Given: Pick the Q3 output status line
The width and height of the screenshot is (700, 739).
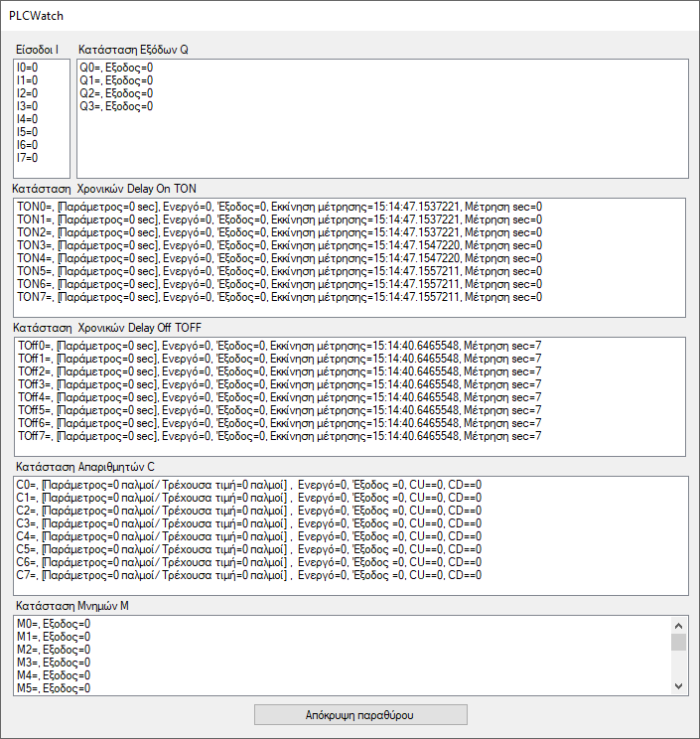Looking at the screenshot, I should 116,106.
